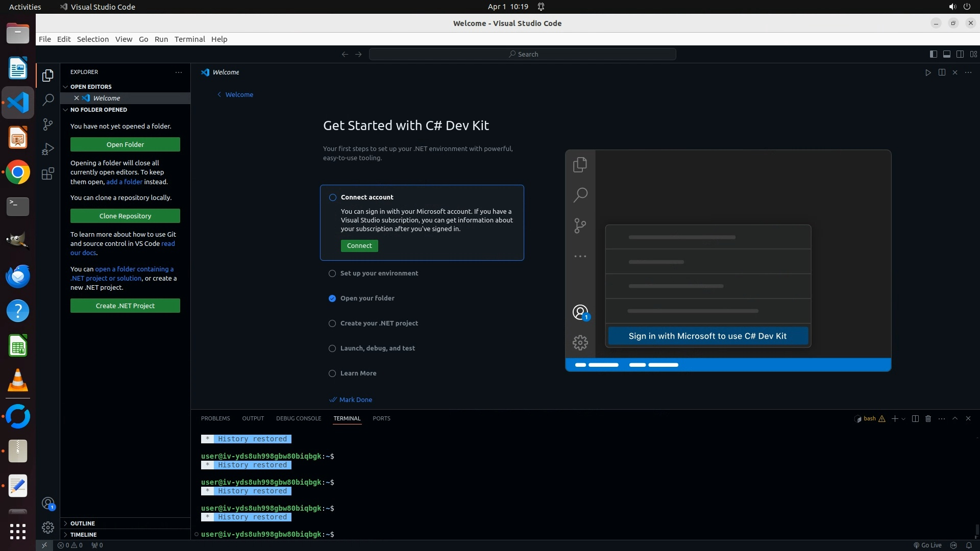Click the command center Search field
Viewport: 980px width, 551px height.
[522, 54]
